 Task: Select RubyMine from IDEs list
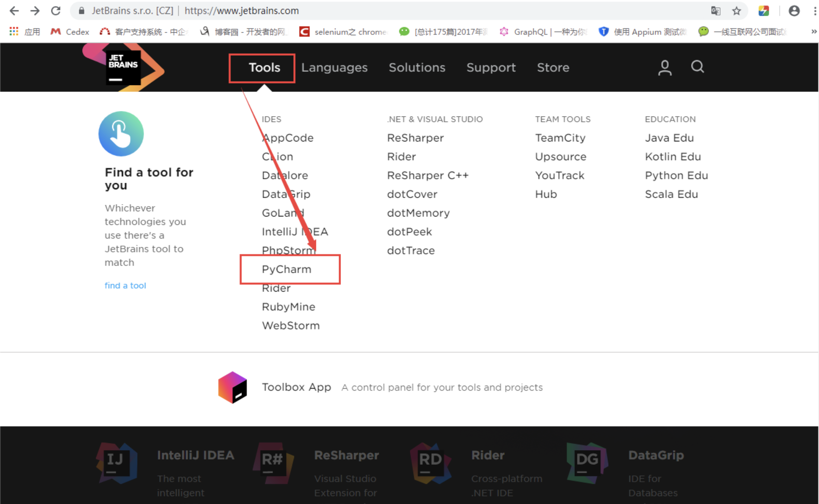click(289, 307)
